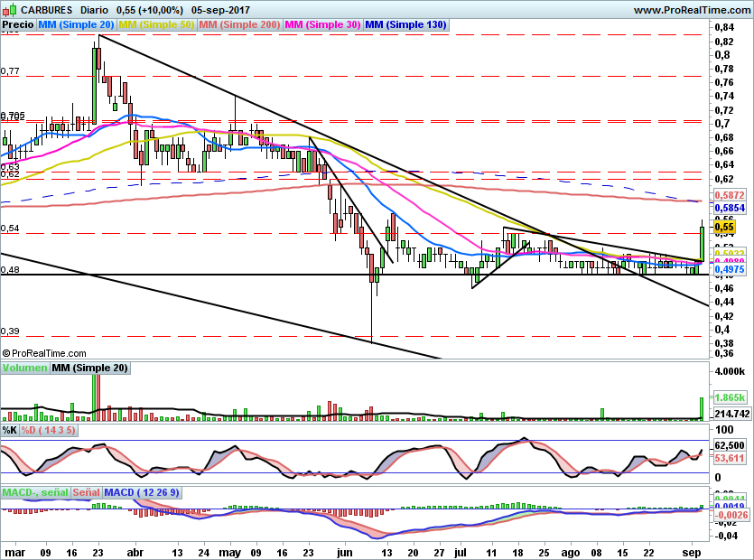Click the CARBURES ticker name
Viewport: 754px width, 560px height.
point(47,10)
